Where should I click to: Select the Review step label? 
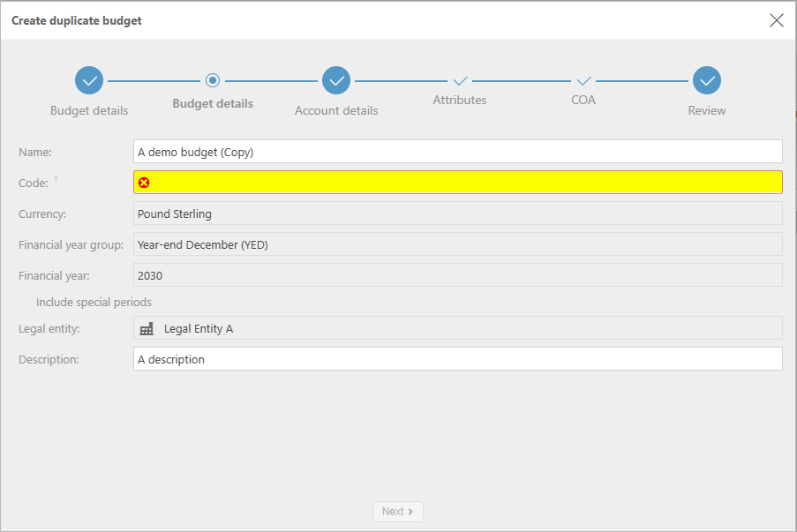pyautogui.click(x=707, y=111)
